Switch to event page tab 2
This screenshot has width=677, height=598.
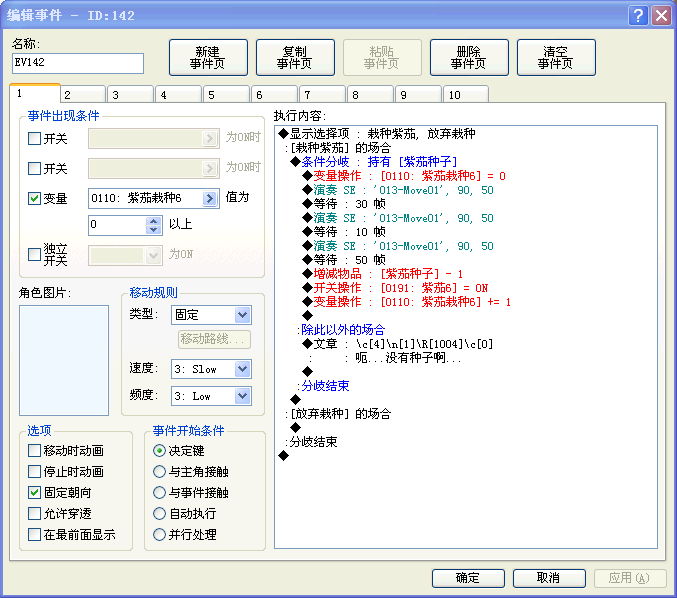pos(83,95)
